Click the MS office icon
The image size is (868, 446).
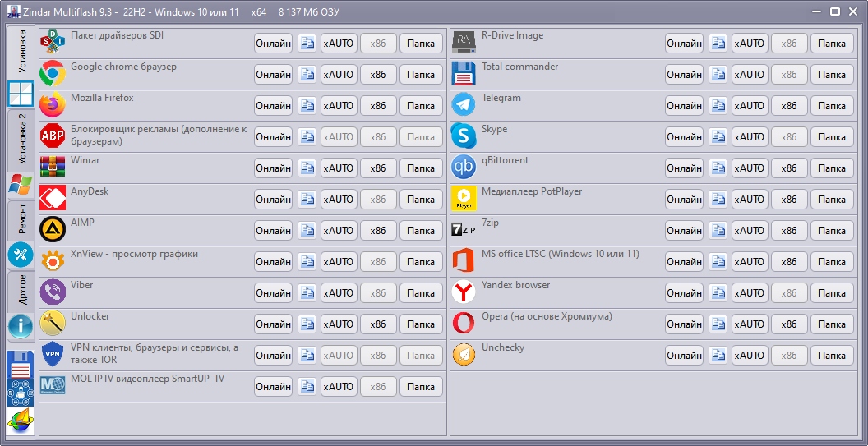pyautogui.click(x=464, y=261)
